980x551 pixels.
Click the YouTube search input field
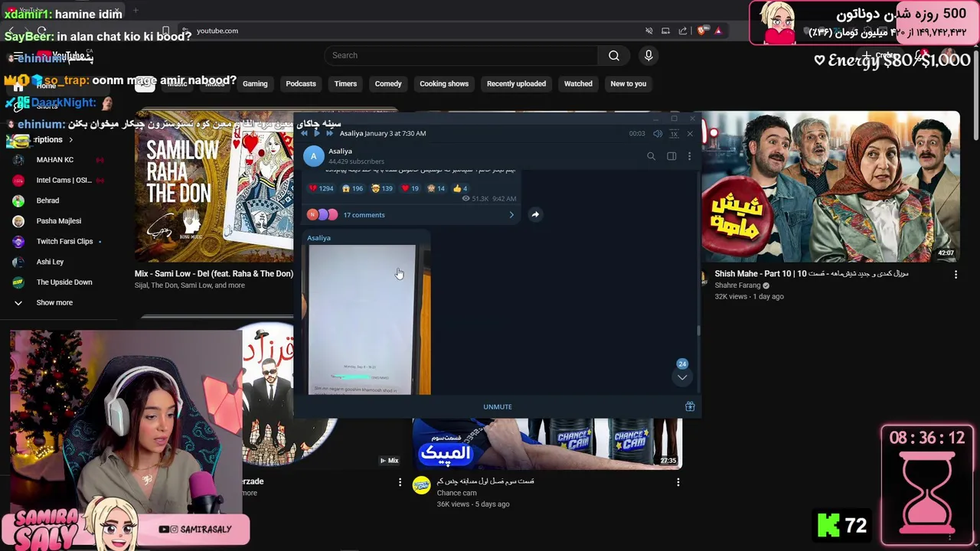462,55
